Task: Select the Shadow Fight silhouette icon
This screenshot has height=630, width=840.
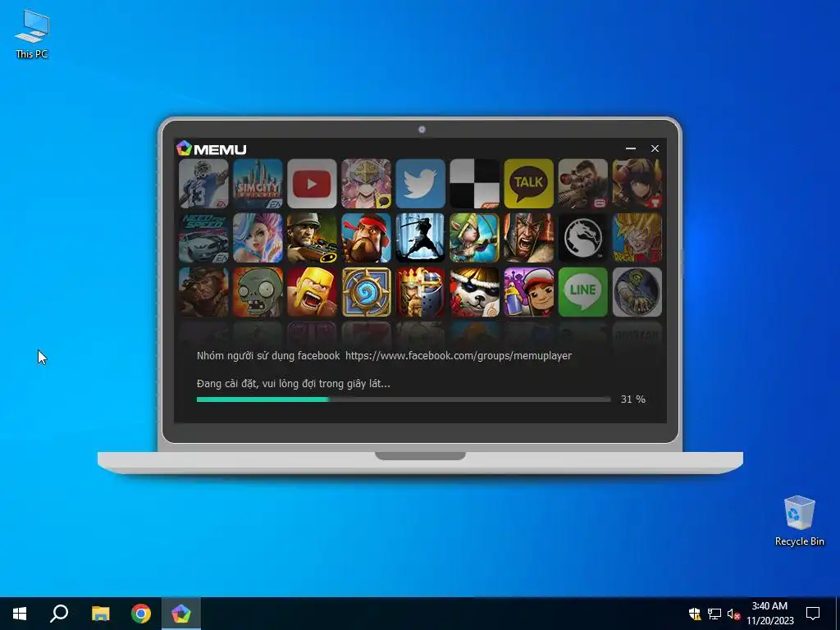Action: (421, 238)
